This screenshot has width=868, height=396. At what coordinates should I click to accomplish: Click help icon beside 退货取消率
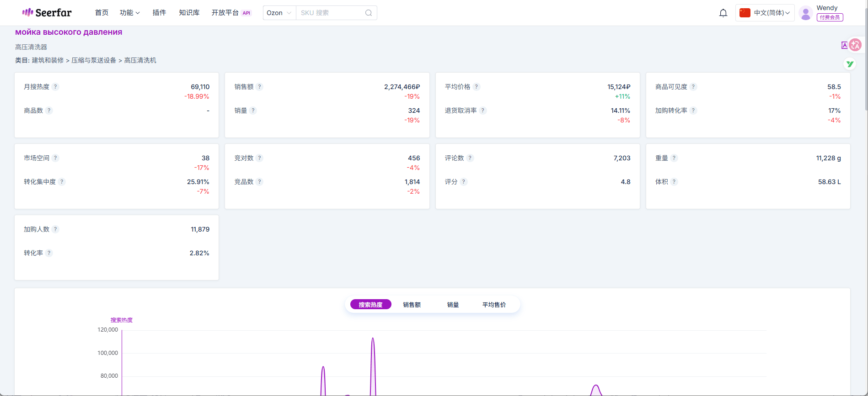pos(482,111)
